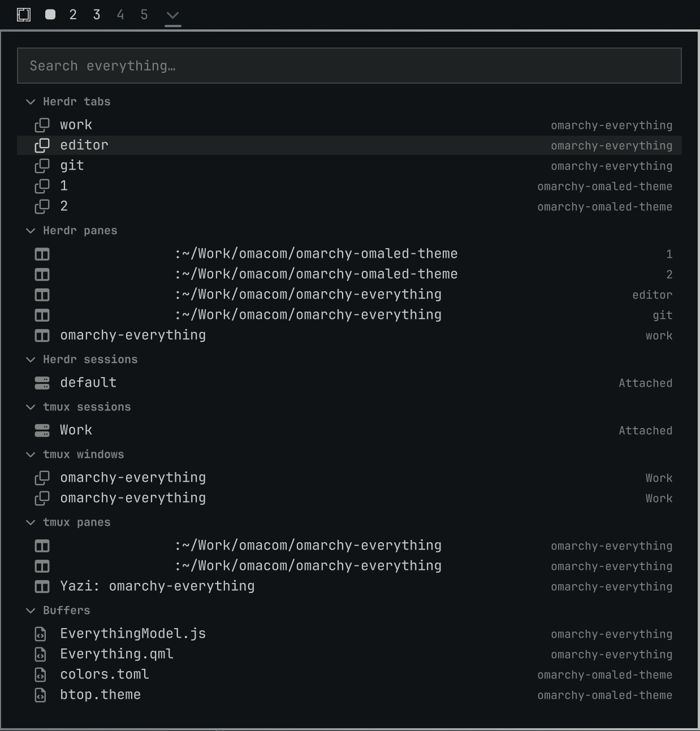Select the highlighted 'editor' tab entry

click(x=349, y=145)
